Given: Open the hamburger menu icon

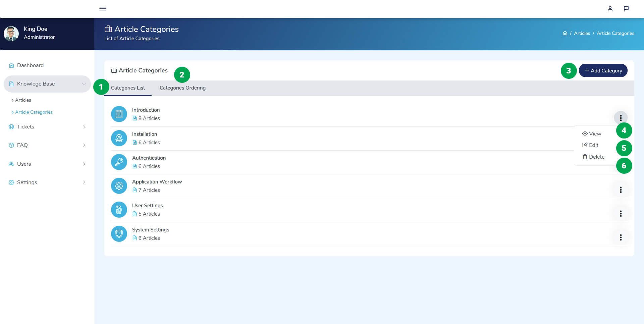Looking at the screenshot, I should coord(103,9).
